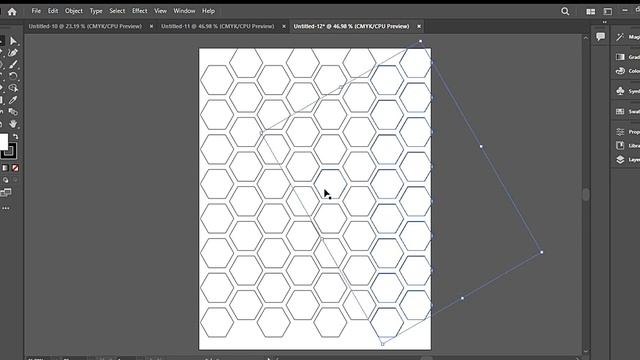This screenshot has width=640, height=360.
Task: Click the white Fill color box
Action: (x=4, y=142)
